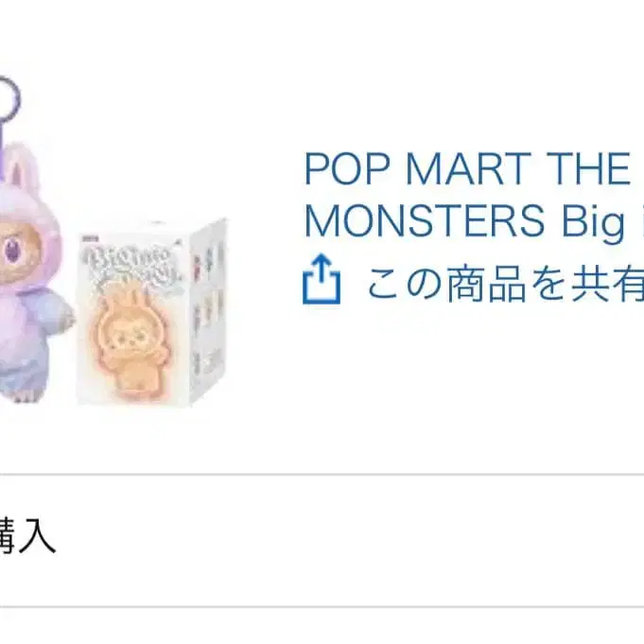The height and width of the screenshot is (644, 644).
Task: Open the POP MART THE MONSTERS product title
Action: click(473, 194)
